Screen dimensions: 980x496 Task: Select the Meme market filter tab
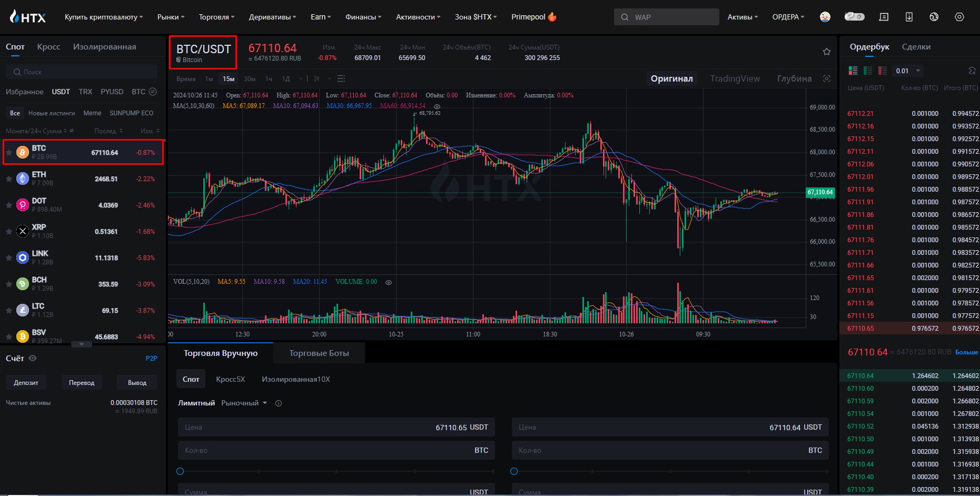[92, 113]
